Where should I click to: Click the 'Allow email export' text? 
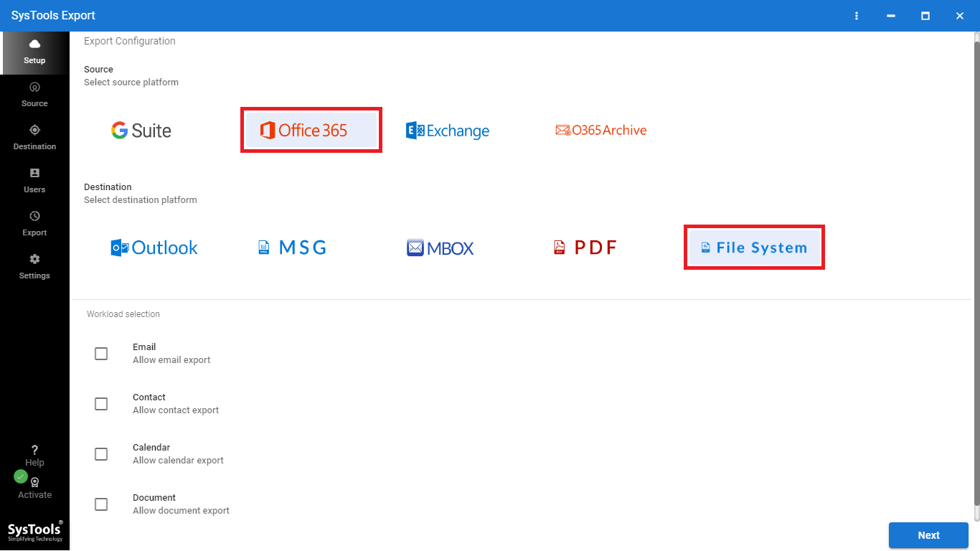(171, 360)
